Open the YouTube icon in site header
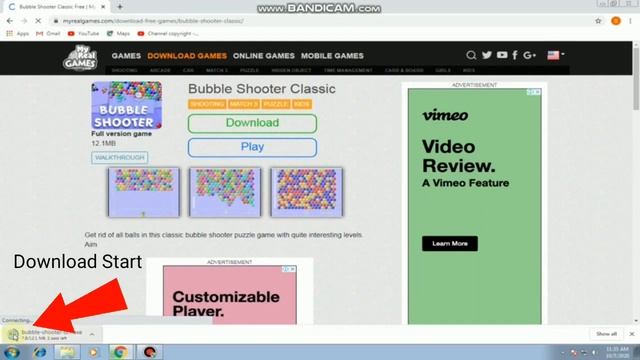 click(x=502, y=55)
